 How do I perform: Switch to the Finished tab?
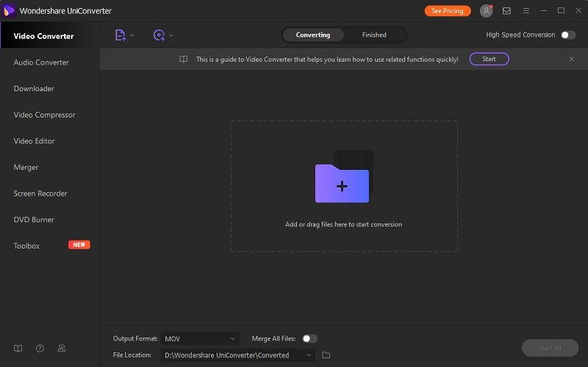coord(374,35)
